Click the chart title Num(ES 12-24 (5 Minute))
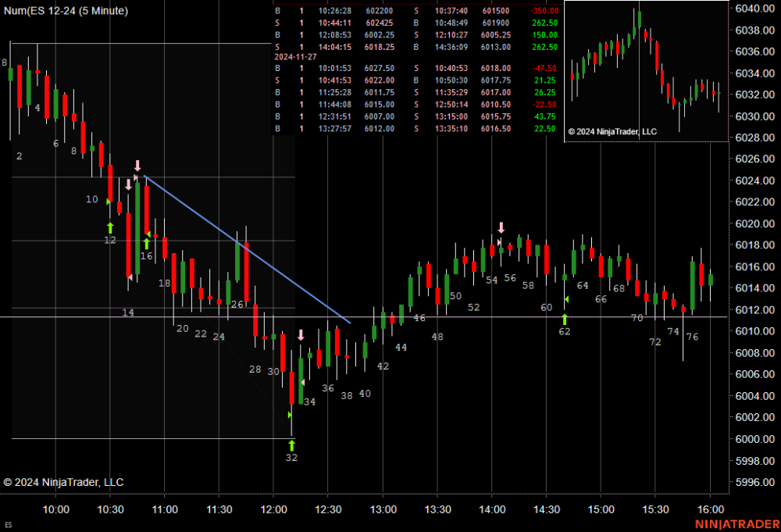Viewport: 781px width, 532px height. coord(66,10)
